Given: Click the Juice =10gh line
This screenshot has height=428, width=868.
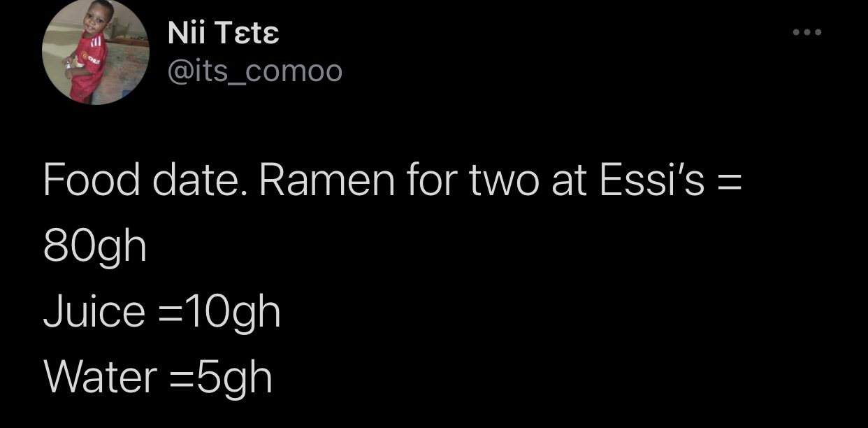Looking at the screenshot, I should coord(162,313).
